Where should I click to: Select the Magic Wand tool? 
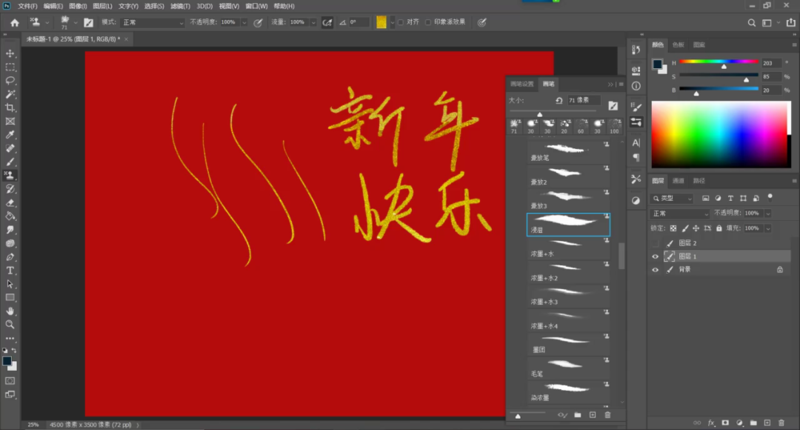[x=10, y=94]
